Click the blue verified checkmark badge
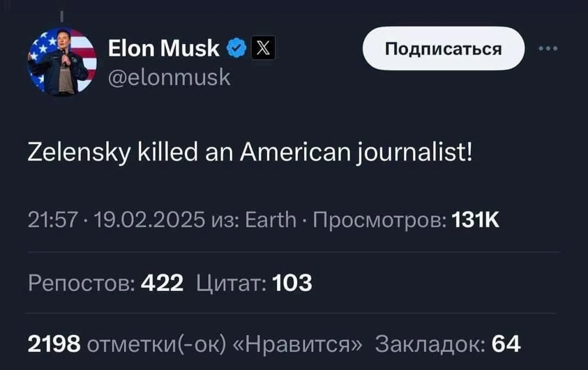 pos(237,48)
